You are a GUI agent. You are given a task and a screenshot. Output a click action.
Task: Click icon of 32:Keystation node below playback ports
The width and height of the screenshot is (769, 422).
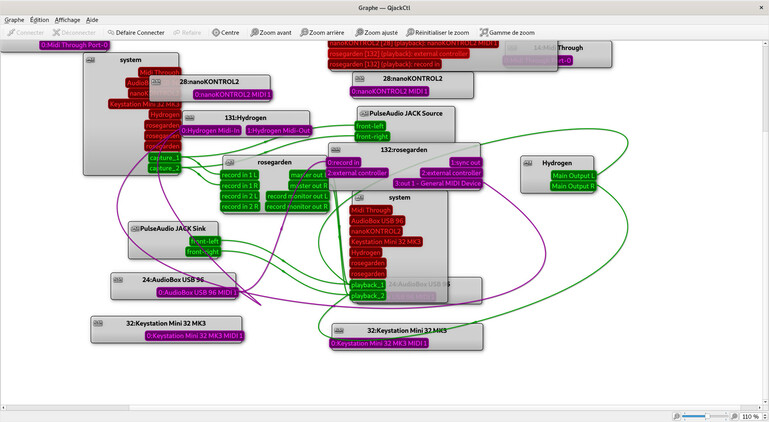339,331
